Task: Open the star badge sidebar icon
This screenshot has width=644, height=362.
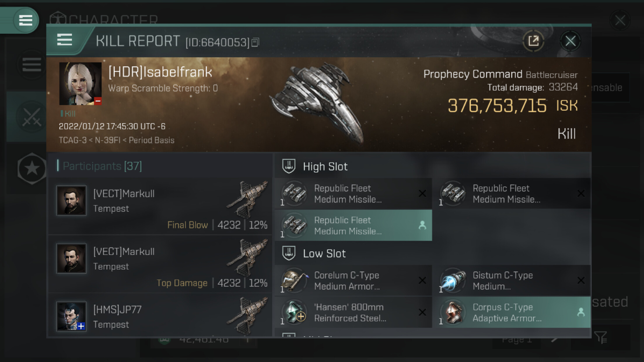Action: (x=32, y=168)
